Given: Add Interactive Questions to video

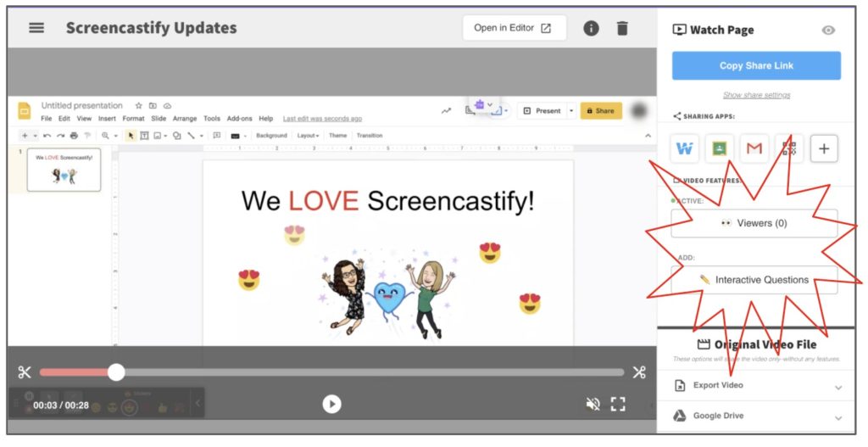Looking at the screenshot, I should tap(754, 280).
